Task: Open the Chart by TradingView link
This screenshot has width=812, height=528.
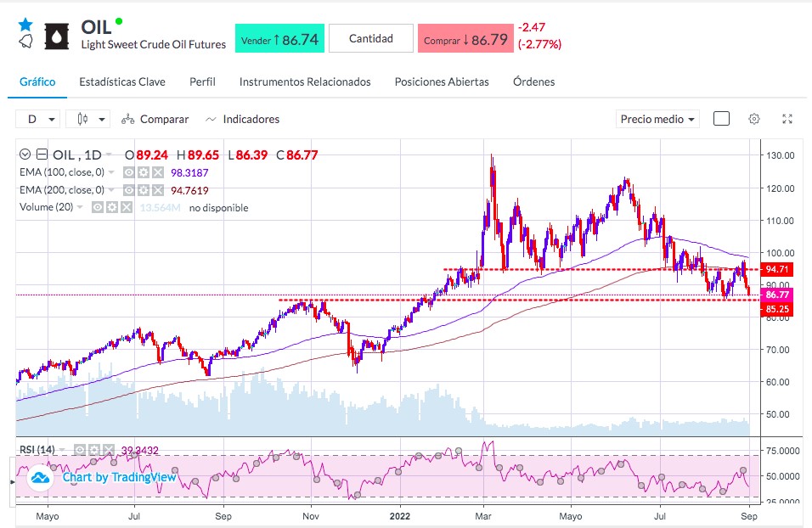Action: (x=120, y=477)
